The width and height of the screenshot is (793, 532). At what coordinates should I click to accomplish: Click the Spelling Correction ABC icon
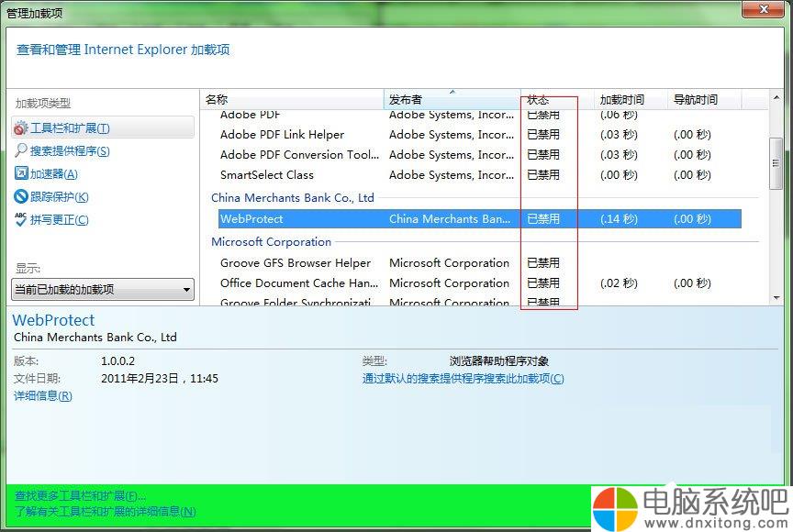pos(21,219)
